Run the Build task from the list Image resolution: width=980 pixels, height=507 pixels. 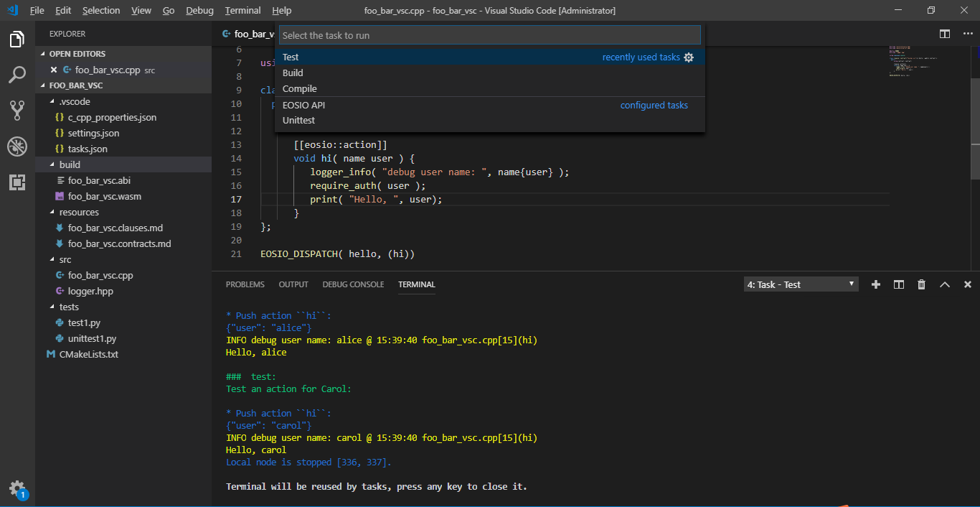(490, 73)
